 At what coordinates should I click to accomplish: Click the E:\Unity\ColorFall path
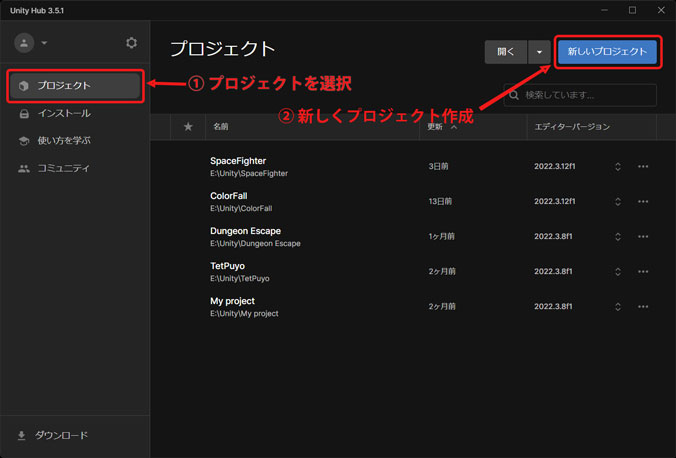click(241, 208)
